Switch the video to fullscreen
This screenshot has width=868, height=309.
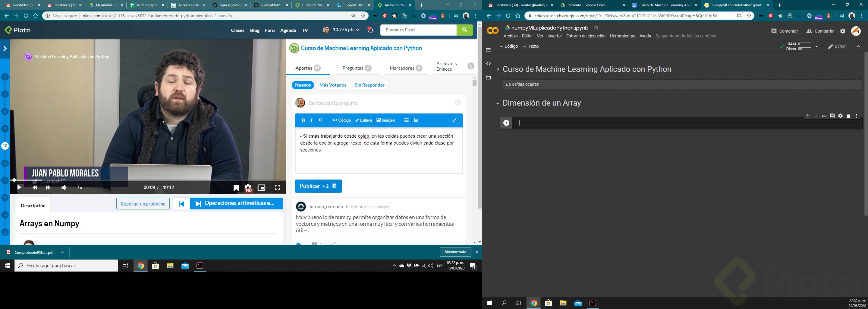(277, 188)
